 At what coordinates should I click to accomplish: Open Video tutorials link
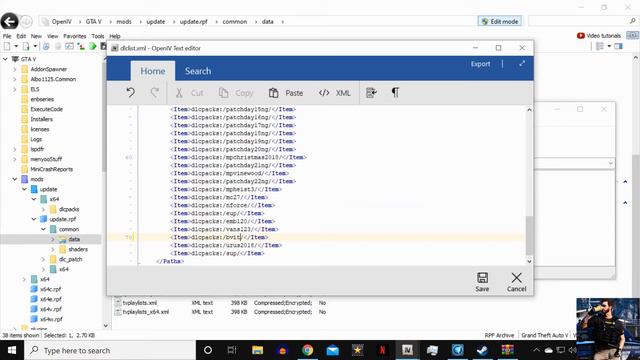pyautogui.click(x=599, y=36)
